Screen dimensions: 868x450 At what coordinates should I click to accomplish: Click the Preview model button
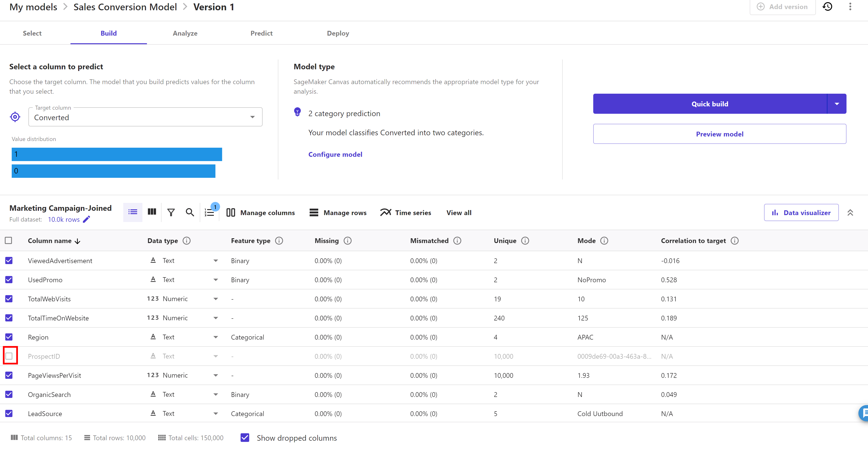[x=719, y=134]
